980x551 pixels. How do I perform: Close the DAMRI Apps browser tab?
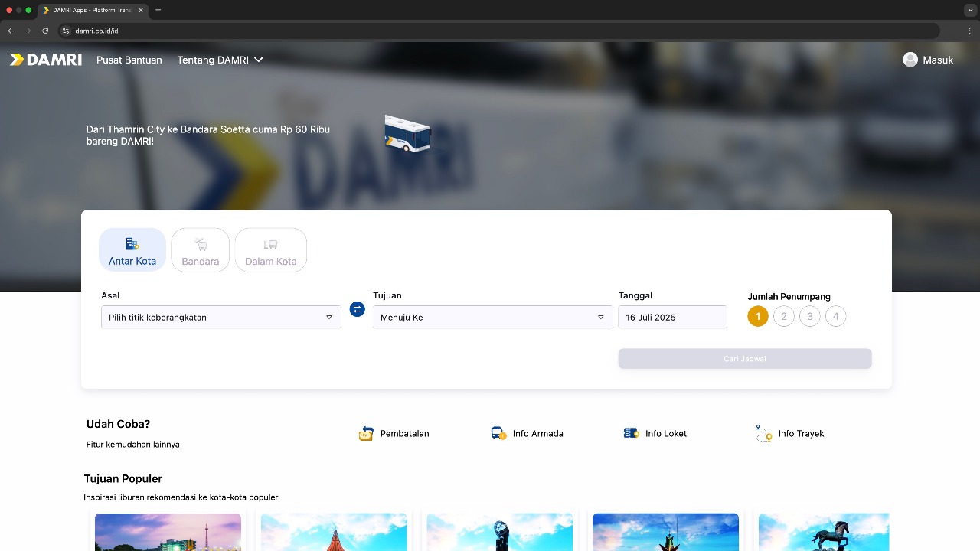click(x=141, y=10)
